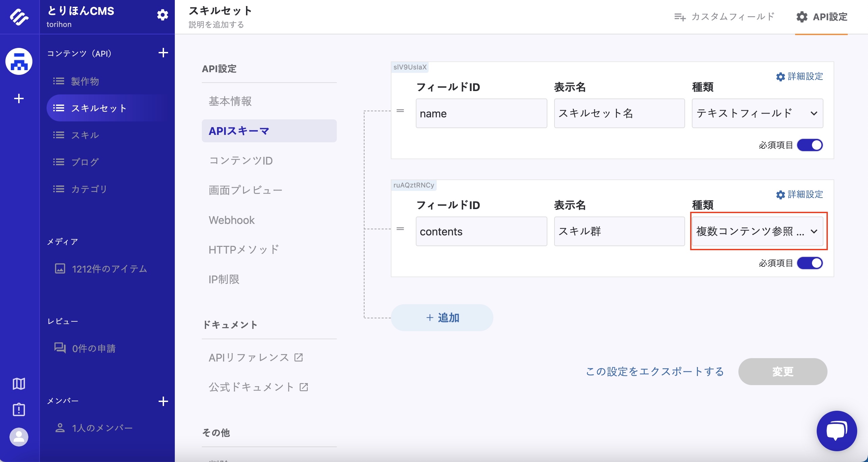
Task: Click plus icon next to メンバー
Action: tap(163, 401)
